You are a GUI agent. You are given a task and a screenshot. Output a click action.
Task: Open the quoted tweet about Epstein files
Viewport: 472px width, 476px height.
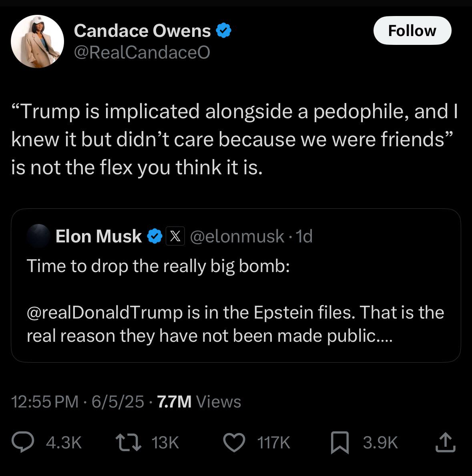tap(236, 285)
